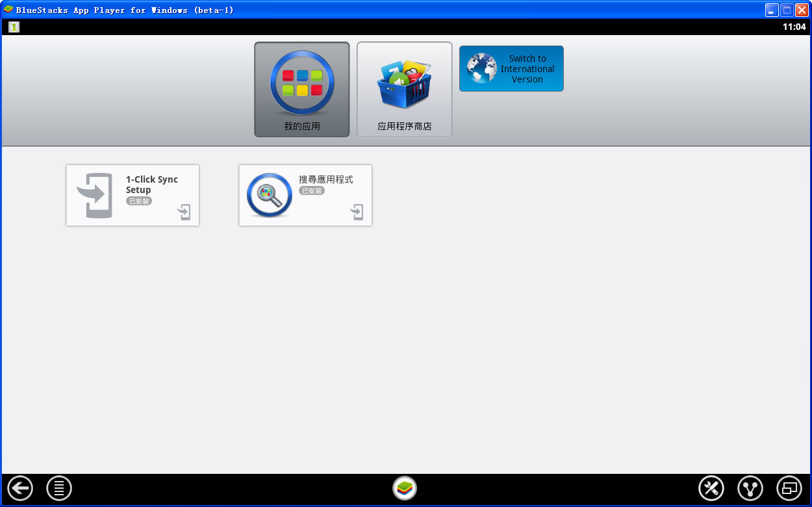Go back with the bottom back arrow
The width and height of the screenshot is (812, 507).
[x=20, y=488]
